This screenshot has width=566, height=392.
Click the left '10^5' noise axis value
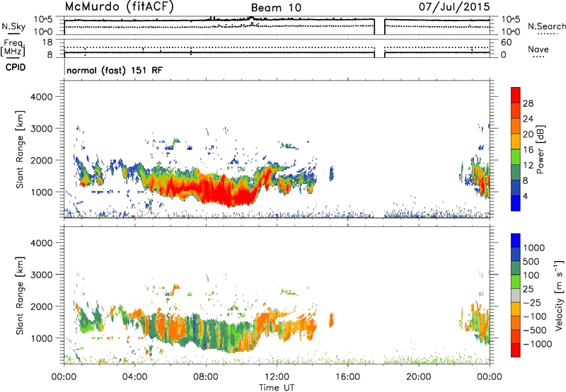43,20
